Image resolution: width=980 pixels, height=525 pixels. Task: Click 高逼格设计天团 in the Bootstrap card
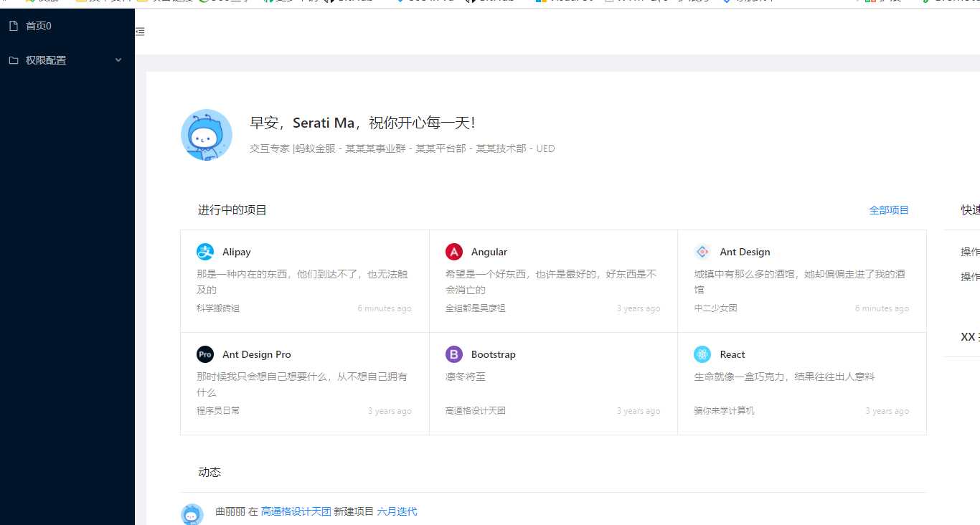click(476, 411)
